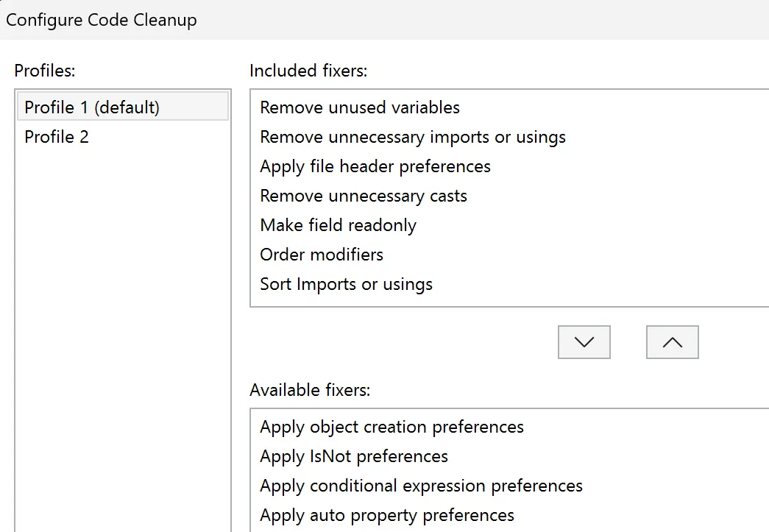Select Sort Imports or usings fixer
The width and height of the screenshot is (769, 532).
(x=346, y=284)
